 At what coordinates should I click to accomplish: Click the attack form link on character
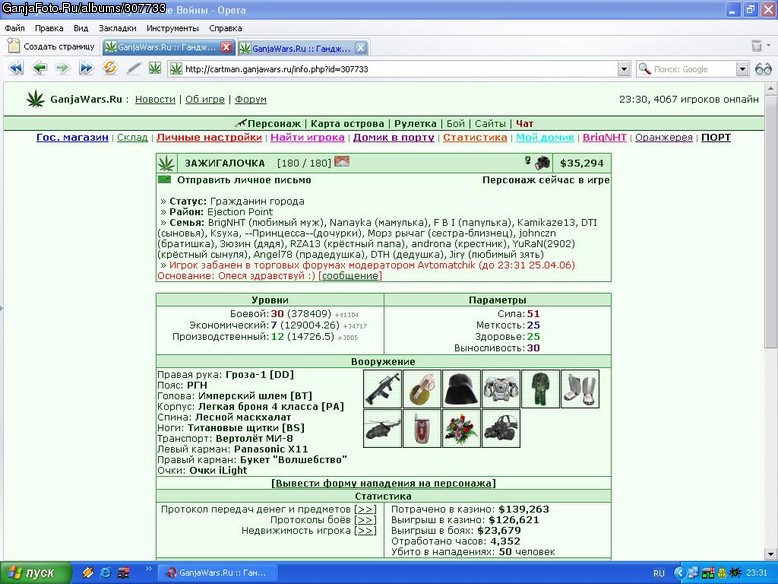(383, 483)
